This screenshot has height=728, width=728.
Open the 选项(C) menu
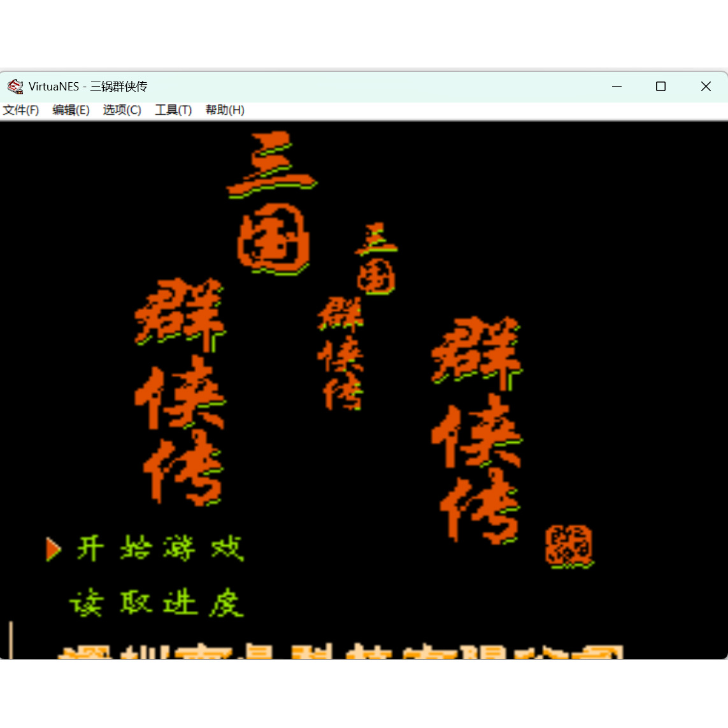(x=122, y=110)
